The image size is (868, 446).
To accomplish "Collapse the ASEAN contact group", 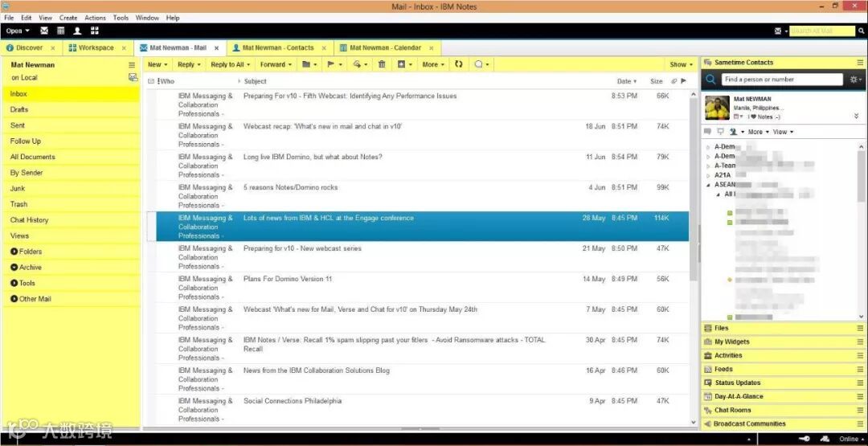I will [708, 185].
